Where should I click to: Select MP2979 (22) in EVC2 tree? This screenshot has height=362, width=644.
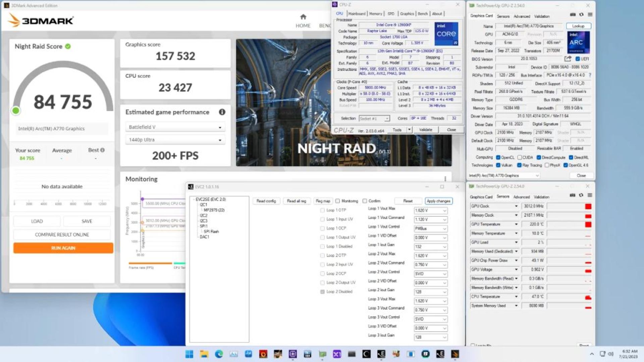point(214,210)
